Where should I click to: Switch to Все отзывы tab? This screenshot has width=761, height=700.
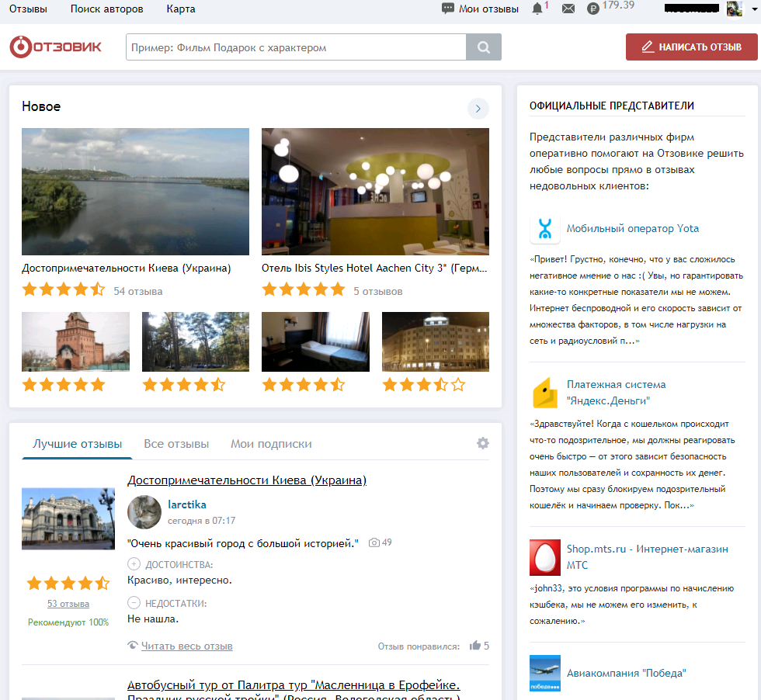click(x=176, y=443)
